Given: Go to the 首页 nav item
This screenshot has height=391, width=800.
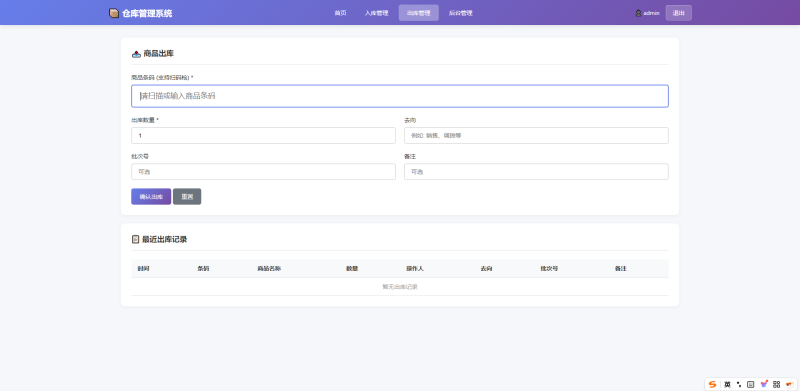Looking at the screenshot, I should (x=340, y=13).
